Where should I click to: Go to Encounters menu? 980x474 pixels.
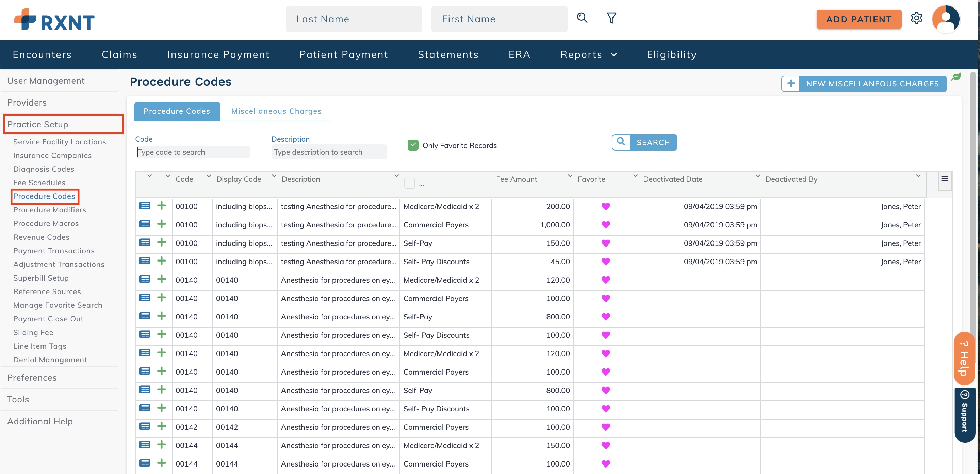[42, 54]
